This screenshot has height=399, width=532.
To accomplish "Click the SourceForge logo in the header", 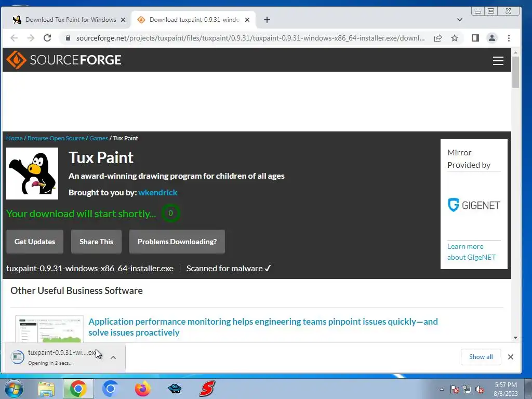I will [x=64, y=60].
